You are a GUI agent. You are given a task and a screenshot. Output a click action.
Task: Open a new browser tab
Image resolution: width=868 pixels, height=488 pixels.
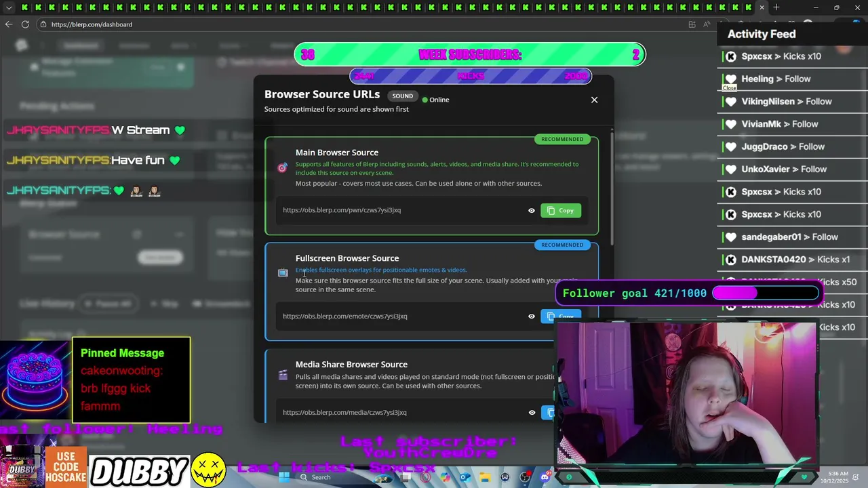[x=776, y=7]
